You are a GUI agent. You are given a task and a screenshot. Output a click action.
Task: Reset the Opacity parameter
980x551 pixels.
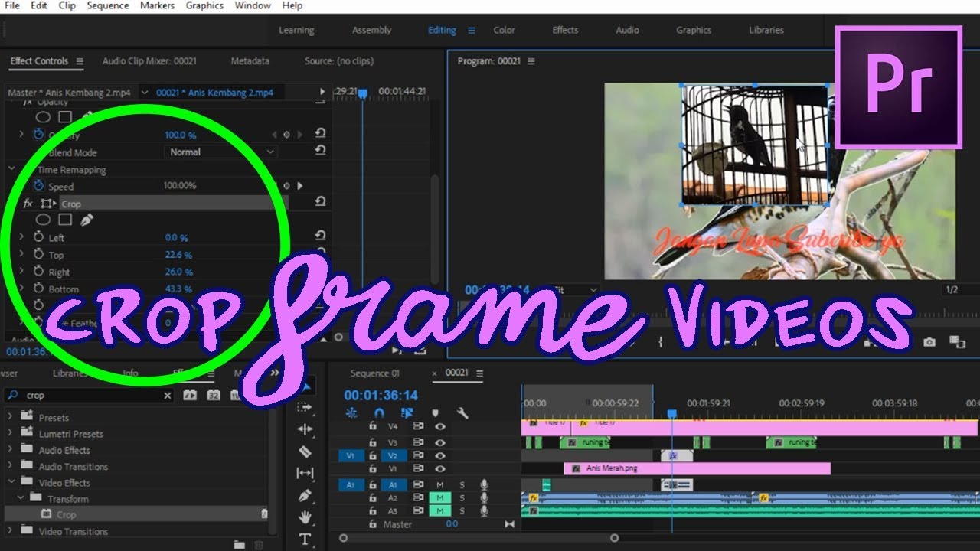(320, 134)
